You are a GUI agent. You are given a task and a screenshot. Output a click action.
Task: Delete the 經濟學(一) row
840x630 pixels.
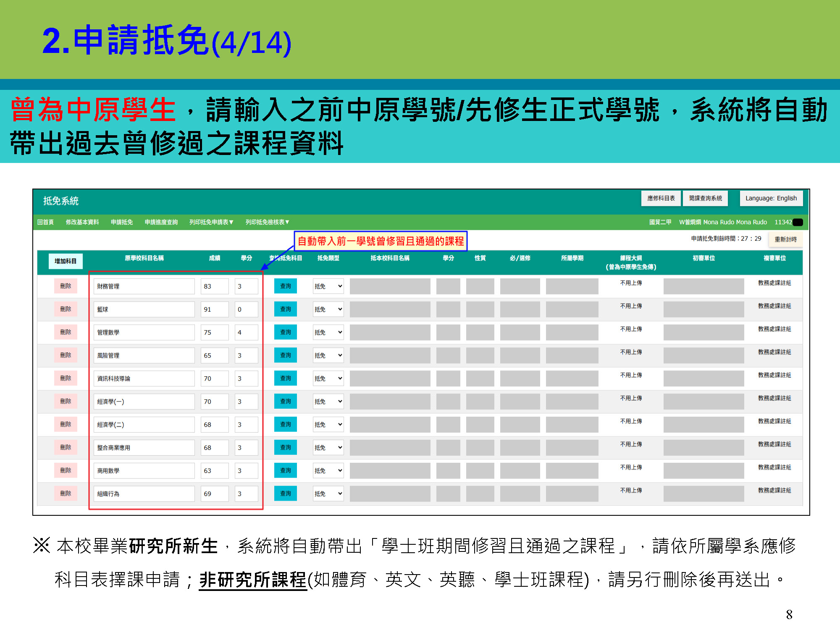[x=66, y=402]
